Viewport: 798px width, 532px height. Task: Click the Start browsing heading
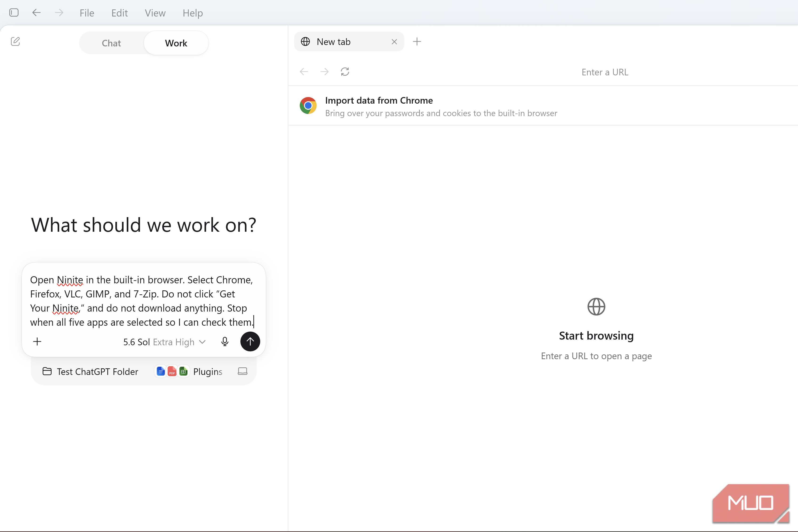click(596, 336)
